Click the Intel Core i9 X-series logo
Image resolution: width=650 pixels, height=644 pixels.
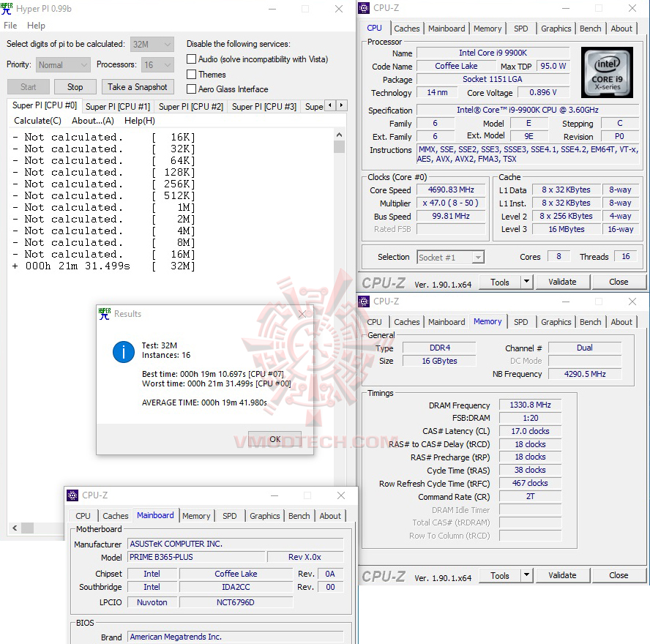tap(607, 72)
